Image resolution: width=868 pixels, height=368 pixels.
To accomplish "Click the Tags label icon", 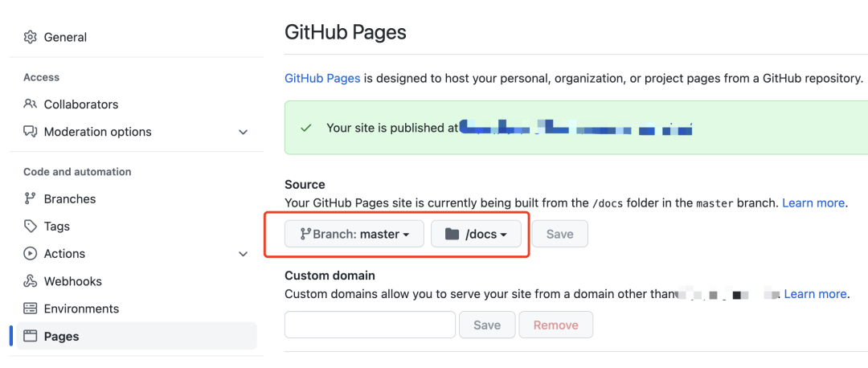I will pos(30,227).
